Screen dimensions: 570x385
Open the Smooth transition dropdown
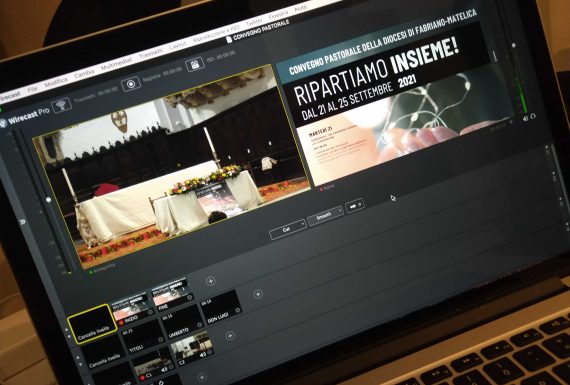(x=325, y=216)
